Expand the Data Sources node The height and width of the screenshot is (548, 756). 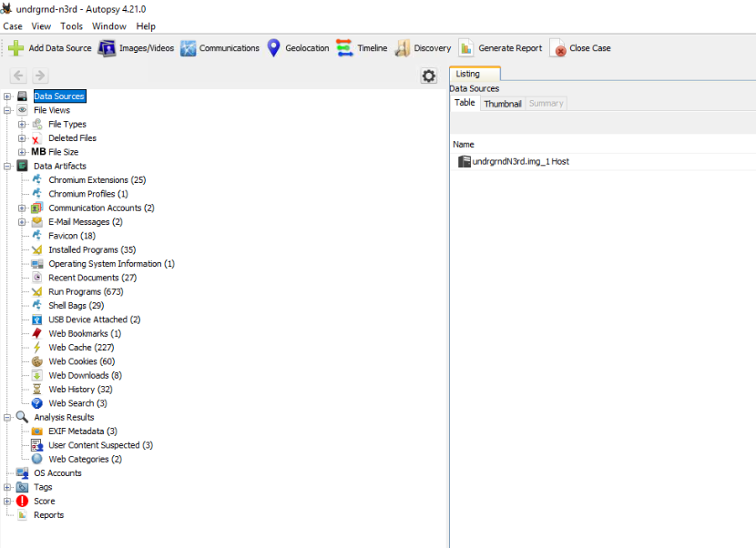click(7, 96)
